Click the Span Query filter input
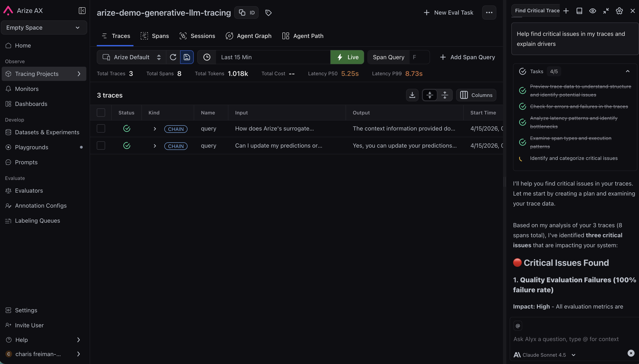Viewport: 639px width, 364px height. tap(419, 57)
